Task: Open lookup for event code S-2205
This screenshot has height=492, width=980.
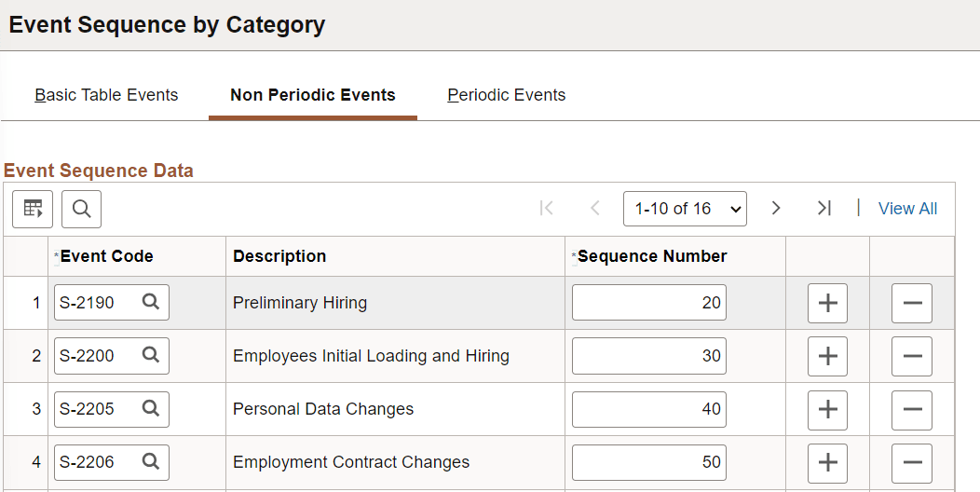Action: tap(151, 409)
